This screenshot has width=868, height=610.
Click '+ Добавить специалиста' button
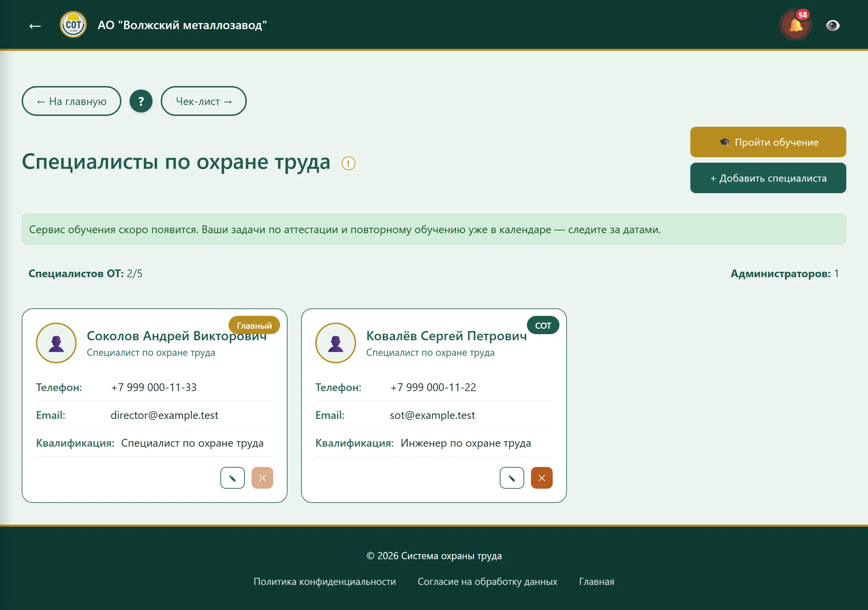coord(768,178)
